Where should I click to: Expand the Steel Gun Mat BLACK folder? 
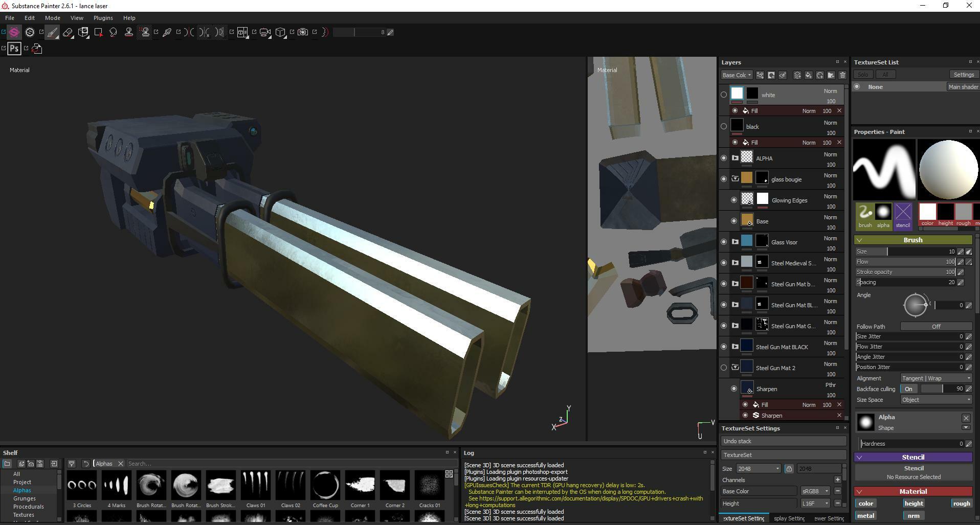tap(735, 347)
